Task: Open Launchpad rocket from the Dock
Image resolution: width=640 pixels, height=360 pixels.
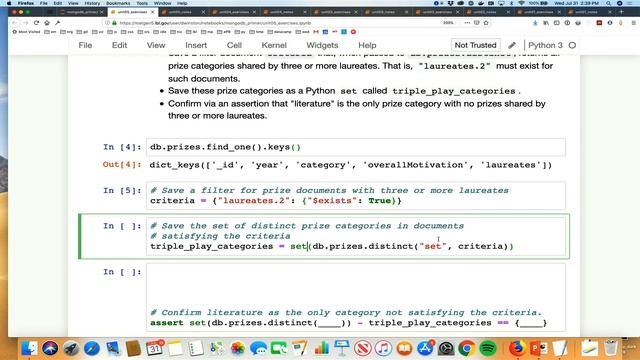Action: tap(71, 349)
